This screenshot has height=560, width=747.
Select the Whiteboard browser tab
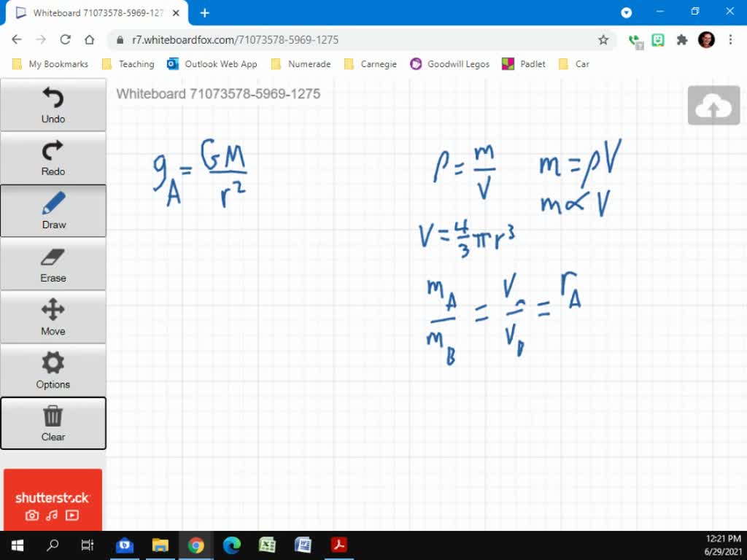point(97,13)
